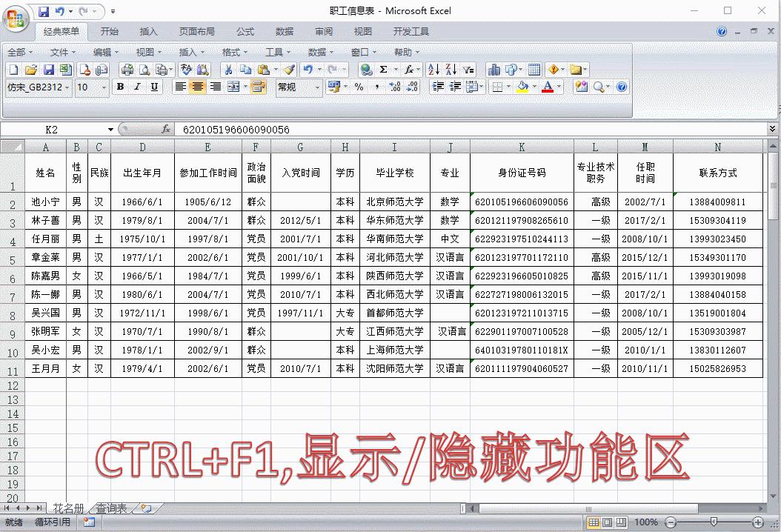Activate the Format Painter brush icon

(290, 69)
